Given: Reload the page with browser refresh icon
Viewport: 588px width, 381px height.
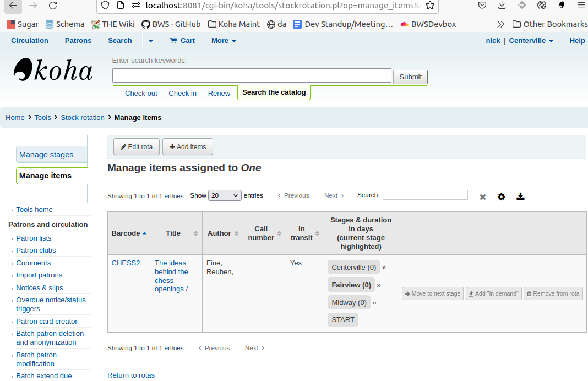Looking at the screenshot, I should 53,6.
